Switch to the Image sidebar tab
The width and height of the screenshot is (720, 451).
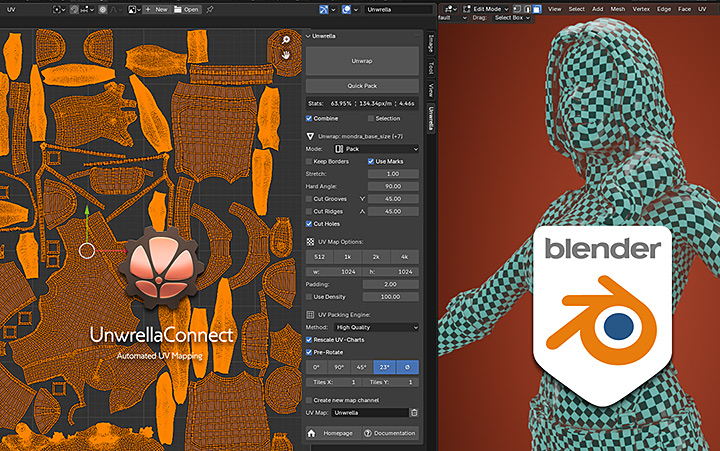[431, 44]
